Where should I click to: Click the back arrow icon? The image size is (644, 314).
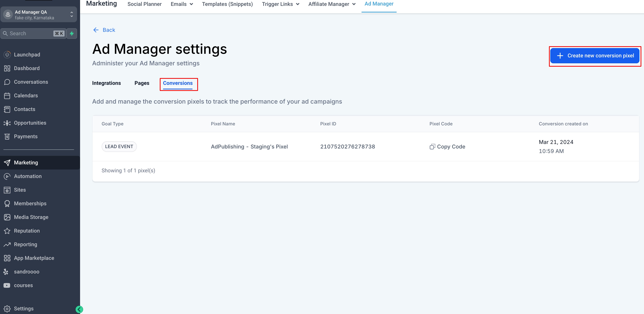point(96,30)
